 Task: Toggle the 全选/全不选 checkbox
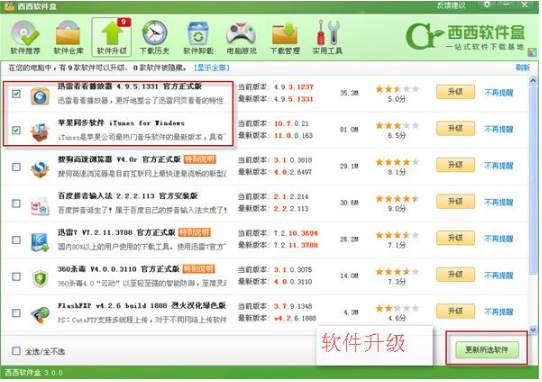(16, 351)
